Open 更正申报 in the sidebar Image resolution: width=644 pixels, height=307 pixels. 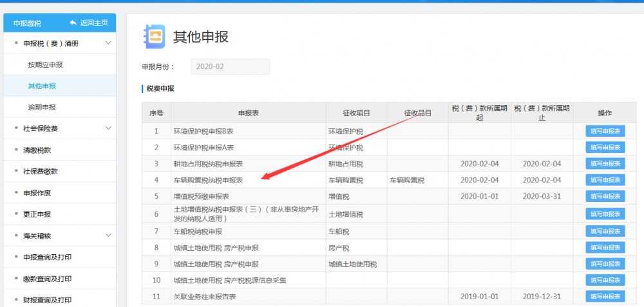[36, 214]
